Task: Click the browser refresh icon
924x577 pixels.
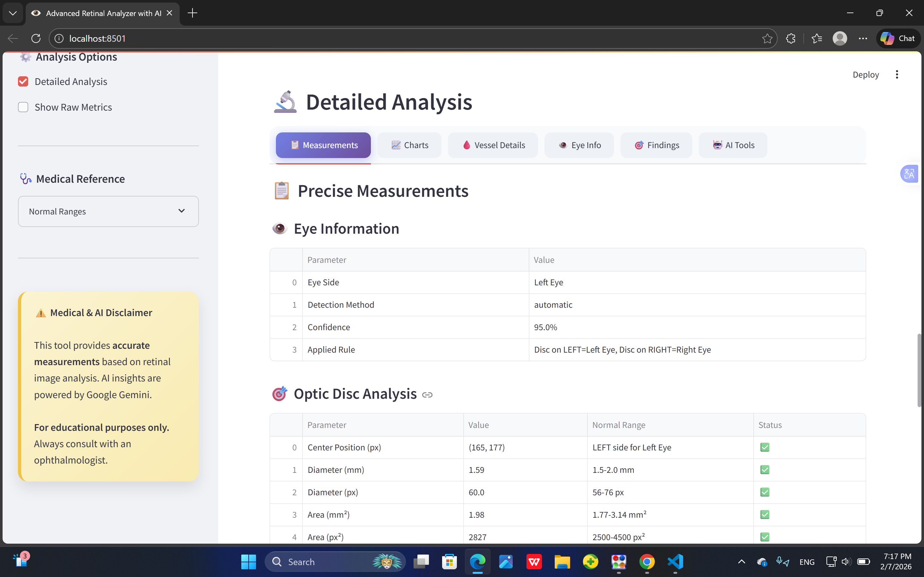Action: coord(36,38)
